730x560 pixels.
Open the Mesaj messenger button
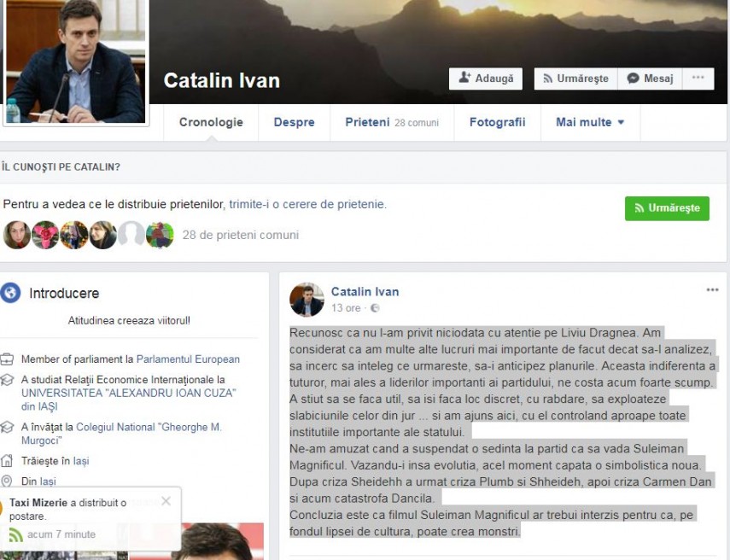pos(650,79)
